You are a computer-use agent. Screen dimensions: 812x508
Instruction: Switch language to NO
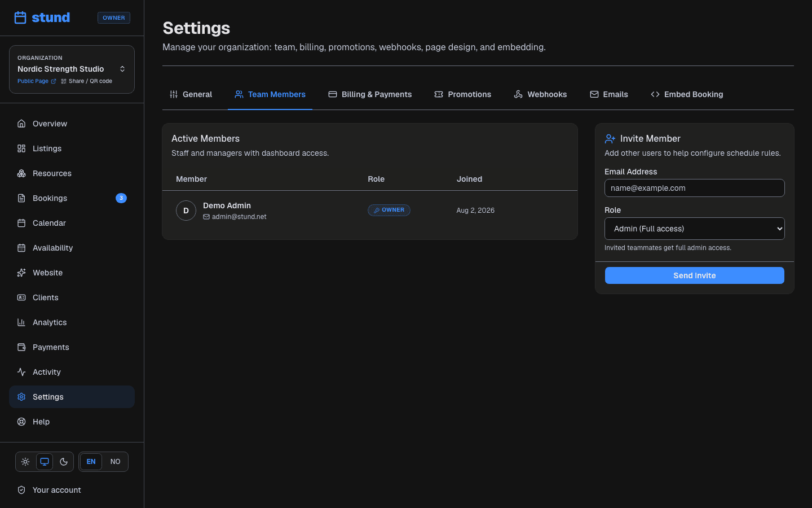[115, 462]
